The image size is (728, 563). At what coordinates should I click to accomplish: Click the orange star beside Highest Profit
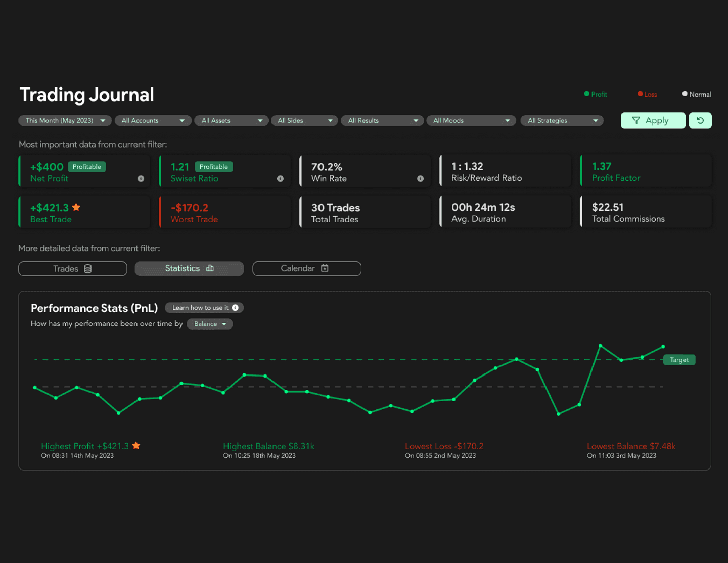point(136,445)
